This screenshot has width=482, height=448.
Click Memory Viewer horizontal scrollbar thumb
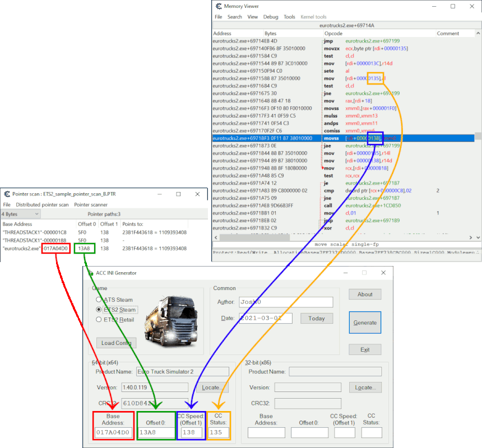pyautogui.click(x=254, y=237)
